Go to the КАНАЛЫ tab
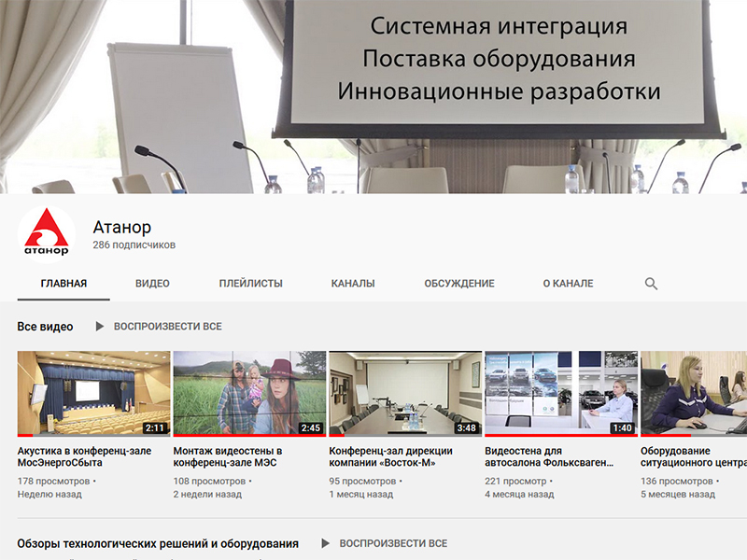 353,284
